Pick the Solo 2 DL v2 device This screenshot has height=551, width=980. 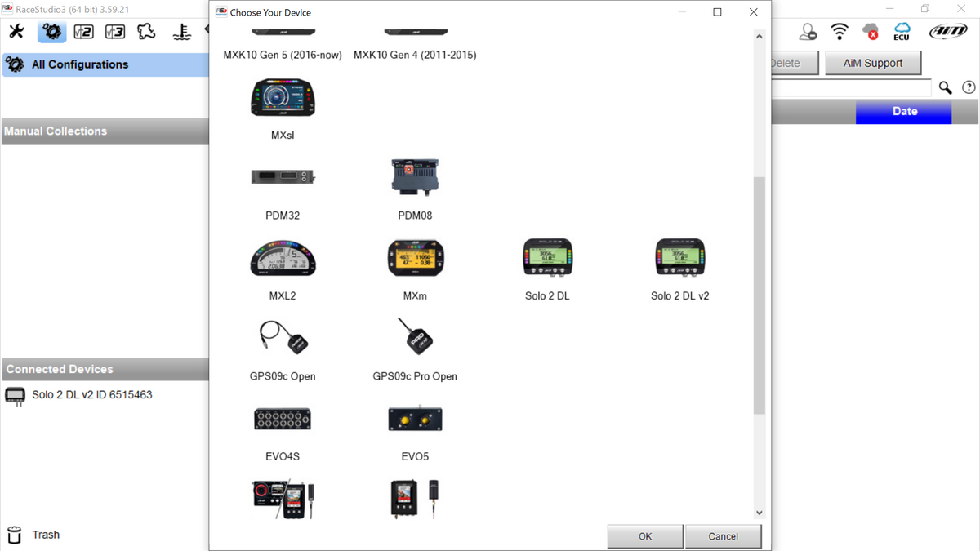pyautogui.click(x=679, y=258)
